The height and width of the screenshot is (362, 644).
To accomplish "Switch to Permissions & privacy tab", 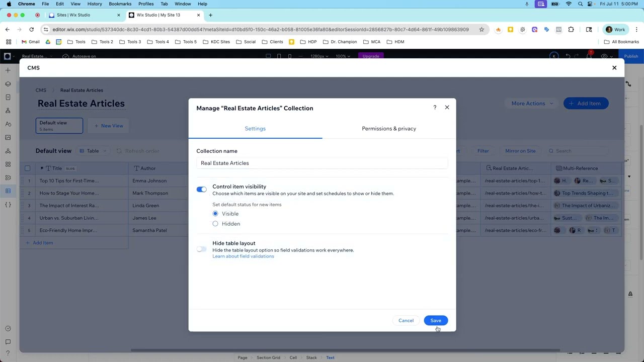I will (389, 129).
